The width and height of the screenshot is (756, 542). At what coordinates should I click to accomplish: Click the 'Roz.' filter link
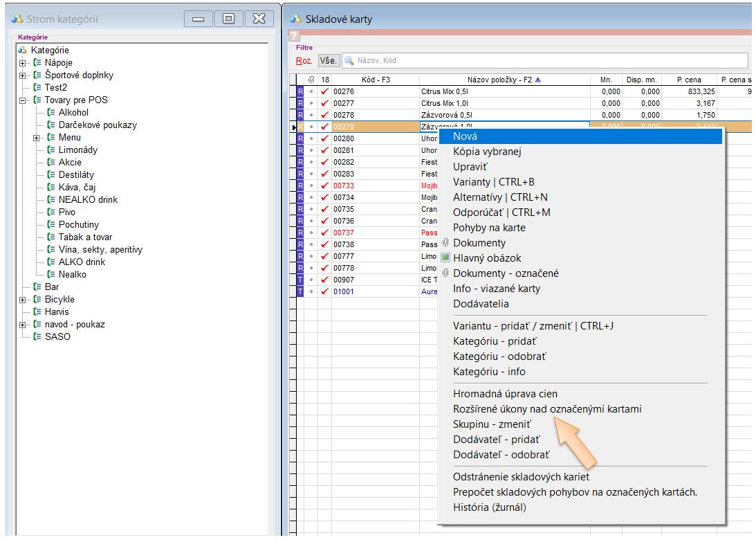click(x=304, y=61)
